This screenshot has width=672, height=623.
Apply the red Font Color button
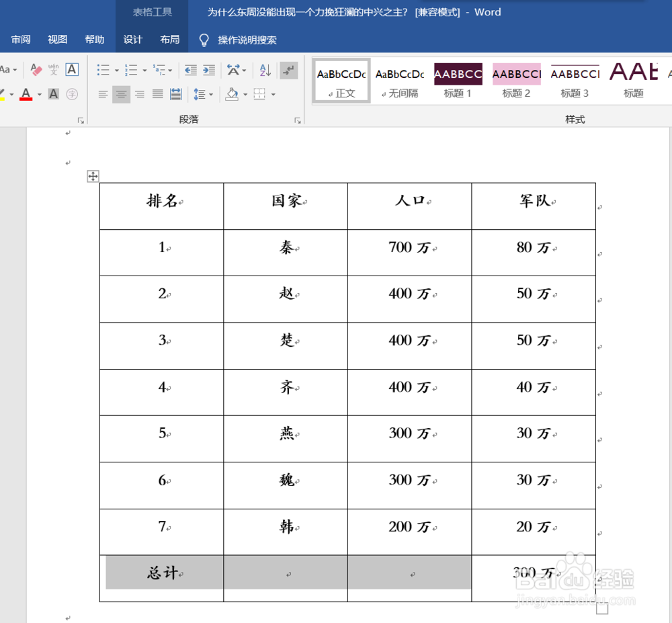click(x=26, y=94)
